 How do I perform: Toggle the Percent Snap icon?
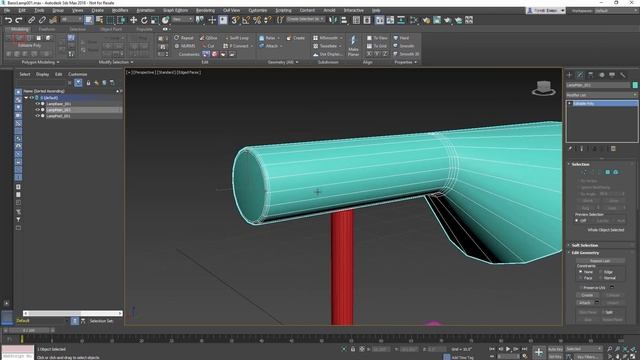point(257,20)
